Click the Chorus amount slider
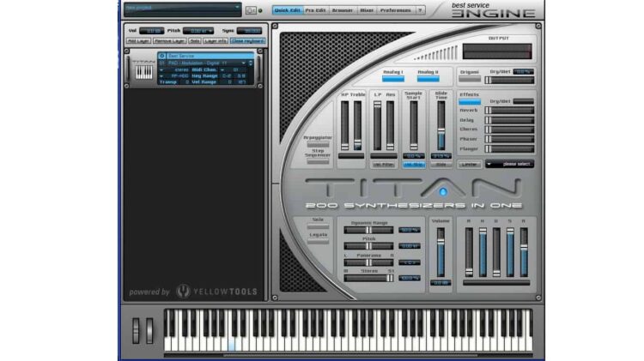This screenshot has width=644, height=361. coord(509,129)
